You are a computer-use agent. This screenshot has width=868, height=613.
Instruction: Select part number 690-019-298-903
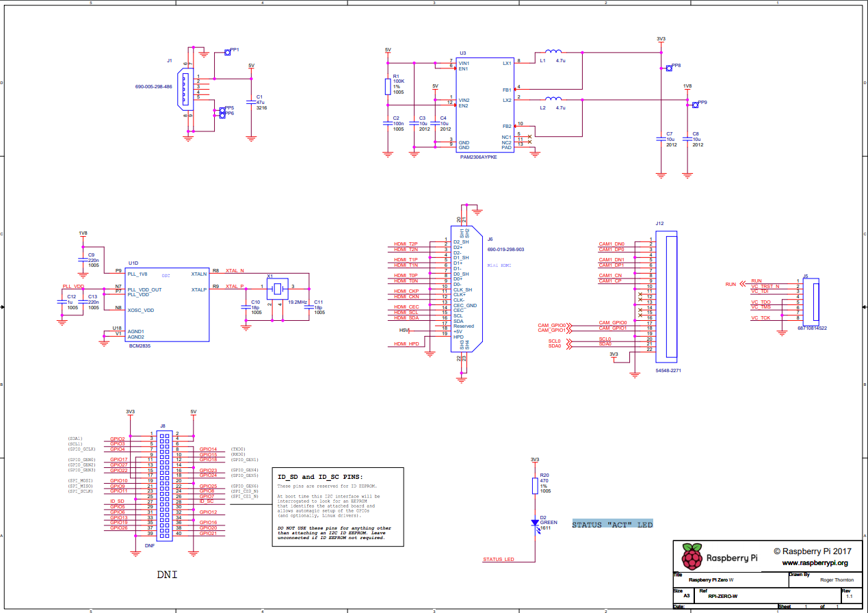click(505, 250)
